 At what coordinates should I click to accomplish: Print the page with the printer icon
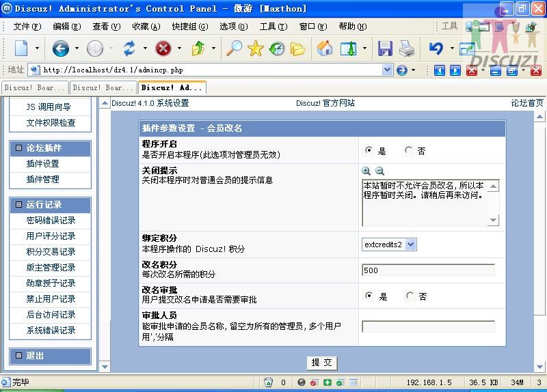pos(407,48)
